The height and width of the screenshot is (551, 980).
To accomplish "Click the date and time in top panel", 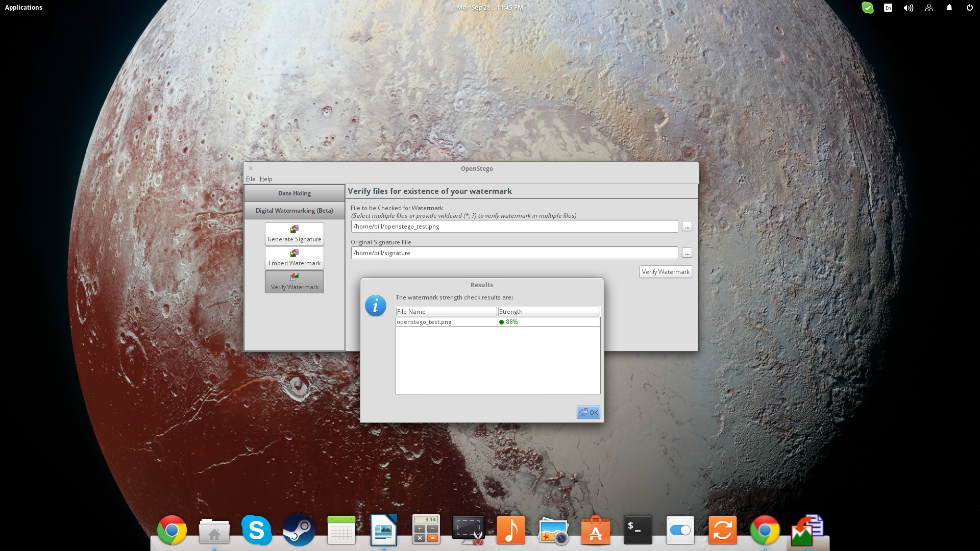I will [x=489, y=8].
